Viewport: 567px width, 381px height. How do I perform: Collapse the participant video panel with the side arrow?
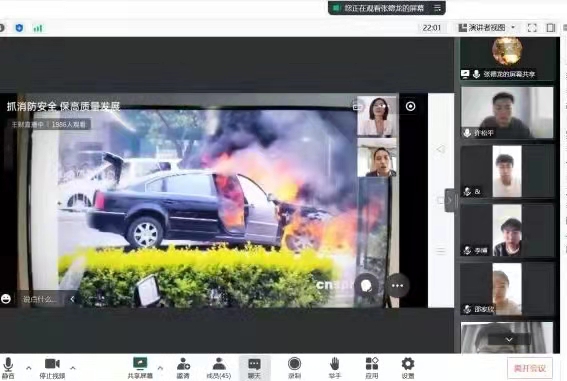pyautogui.click(x=449, y=200)
